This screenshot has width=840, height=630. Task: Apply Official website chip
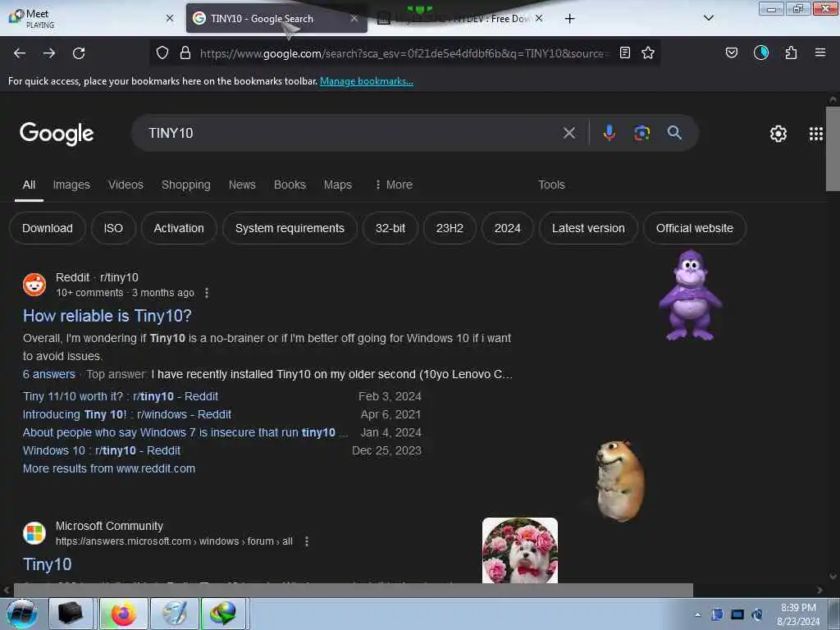pyautogui.click(x=695, y=228)
